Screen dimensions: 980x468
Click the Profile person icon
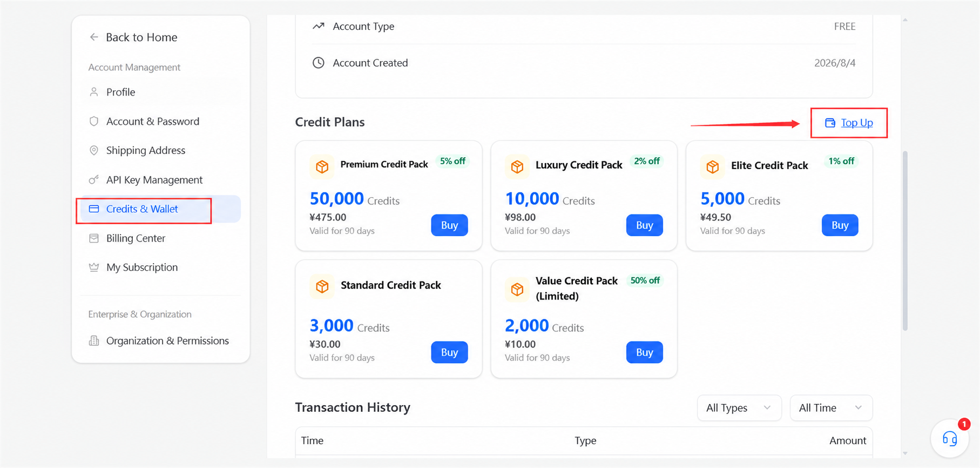tap(94, 92)
